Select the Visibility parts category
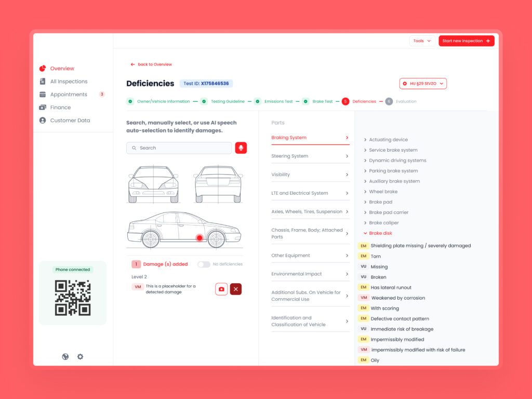 [x=310, y=175]
